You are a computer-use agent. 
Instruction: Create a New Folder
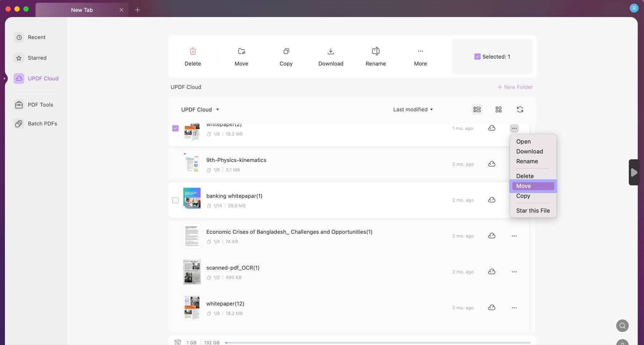click(x=515, y=87)
